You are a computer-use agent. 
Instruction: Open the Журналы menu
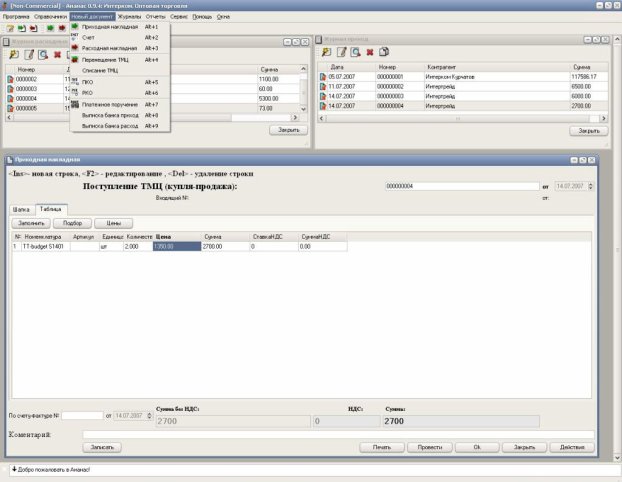(129, 17)
